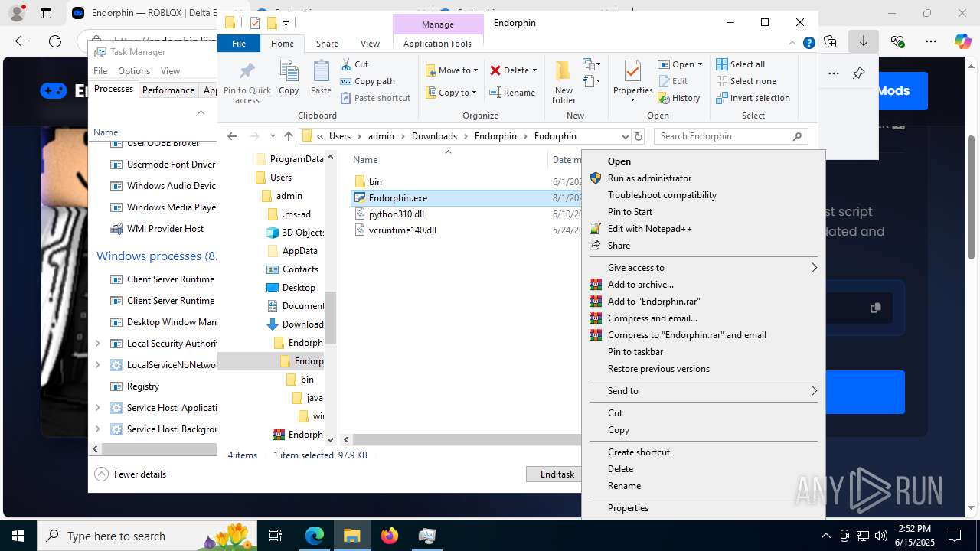Screen dimensions: 980x551
Task: Go up one folder level arrow
Action: (x=288, y=136)
